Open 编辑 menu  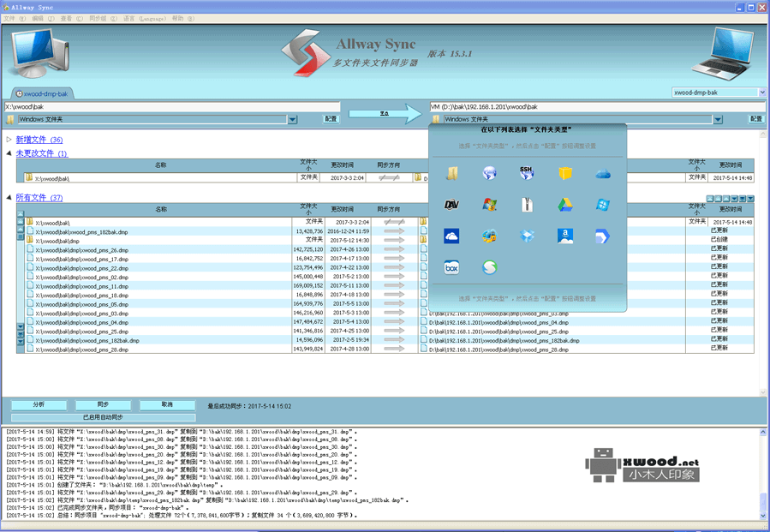point(43,19)
